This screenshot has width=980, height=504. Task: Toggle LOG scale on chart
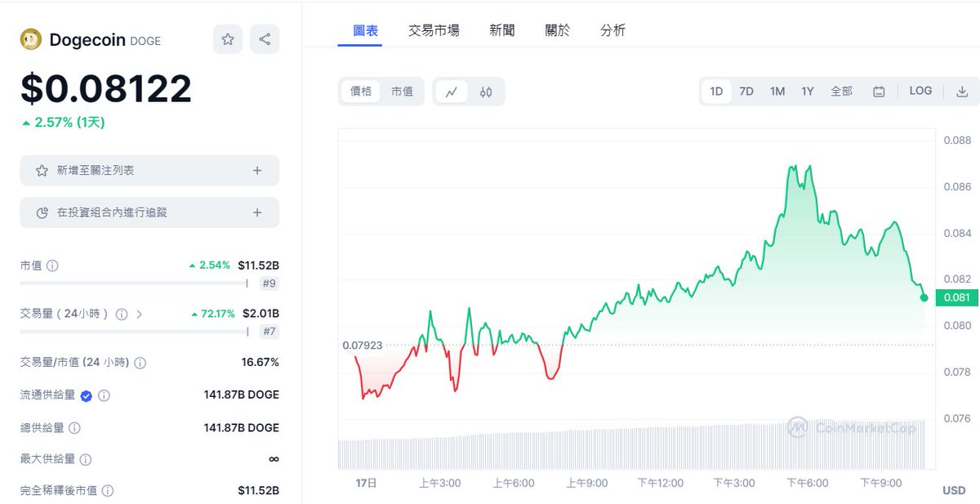(920, 91)
